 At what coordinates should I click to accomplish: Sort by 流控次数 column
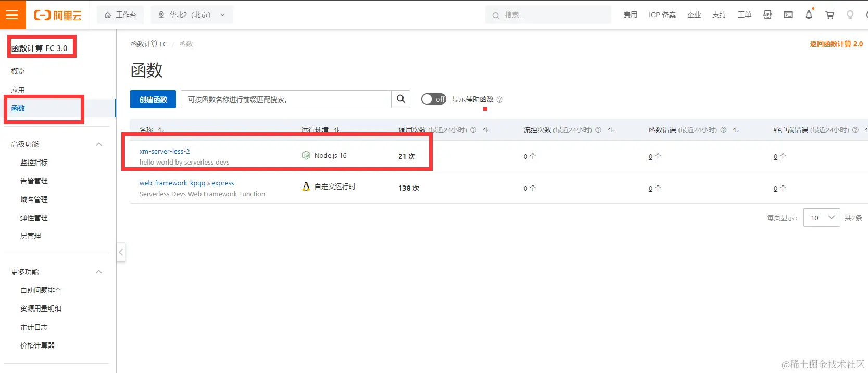coord(611,130)
